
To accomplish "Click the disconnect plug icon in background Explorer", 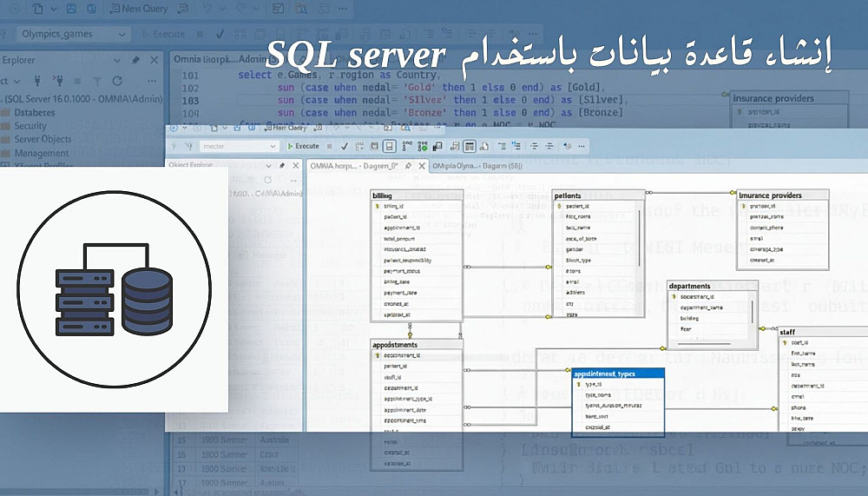I will click(57, 81).
